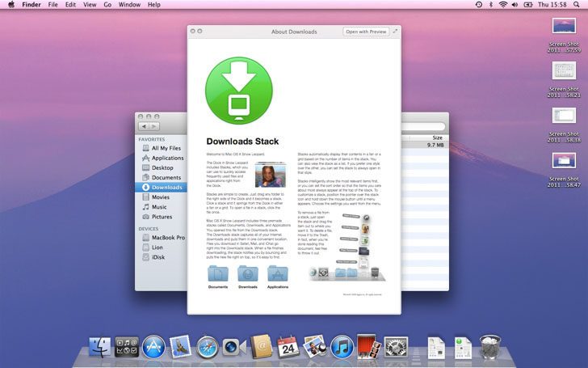Select Desktop in Finder sidebar
This screenshot has width=588, height=368.
[162, 168]
